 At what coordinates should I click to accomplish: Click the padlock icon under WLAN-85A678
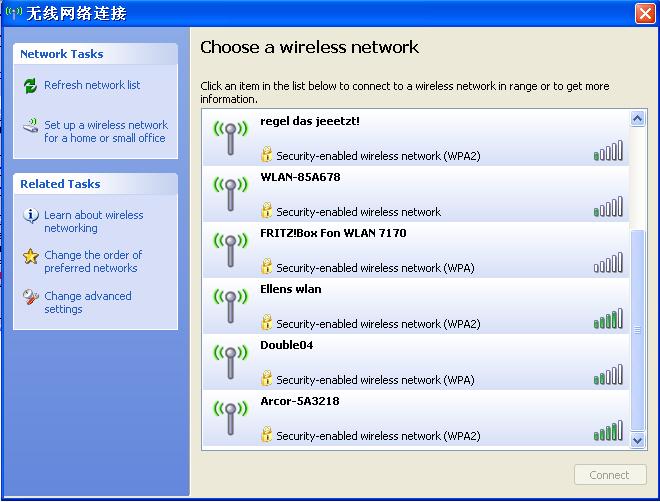pos(266,210)
